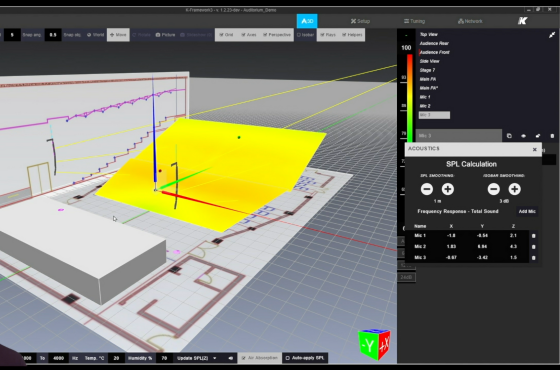Toggle World coordinate mode

click(95, 35)
